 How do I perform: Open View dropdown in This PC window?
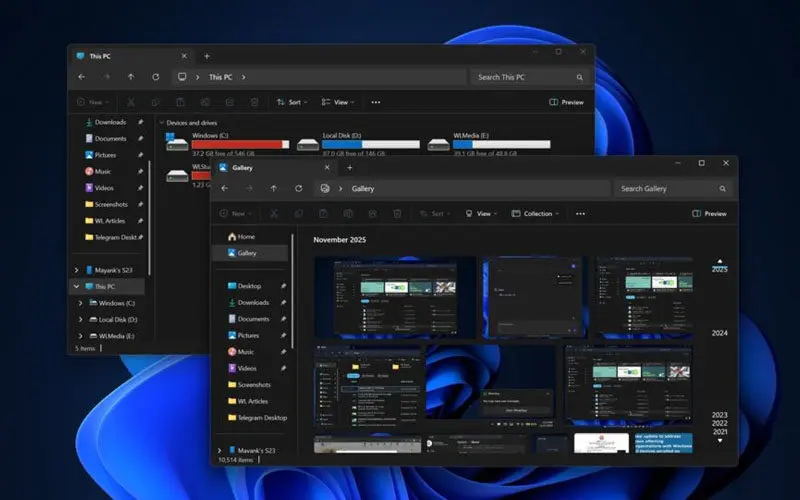tap(338, 102)
